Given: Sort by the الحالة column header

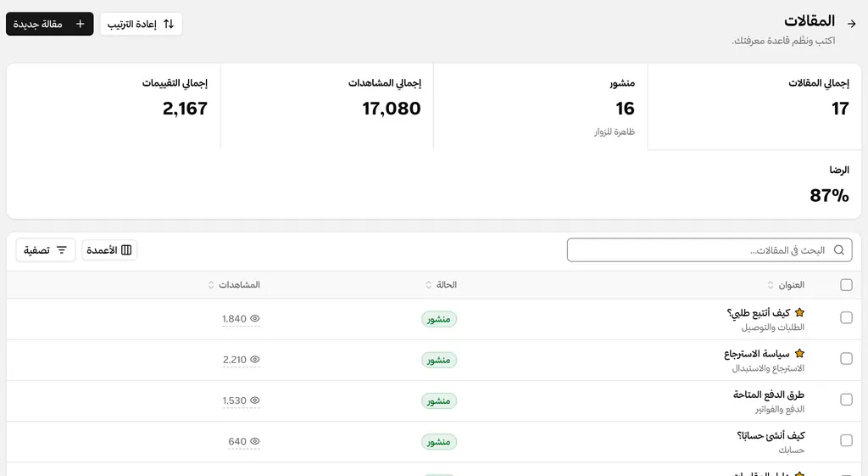Looking at the screenshot, I should pos(441,285).
